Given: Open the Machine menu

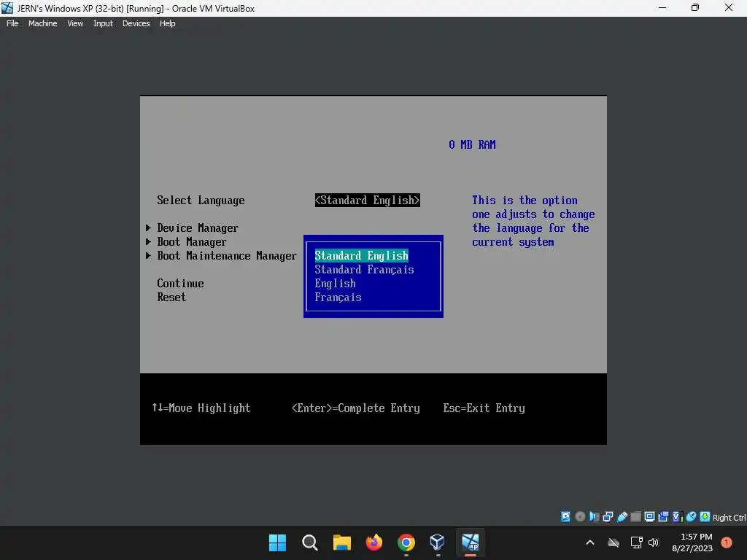Looking at the screenshot, I should (x=42, y=23).
